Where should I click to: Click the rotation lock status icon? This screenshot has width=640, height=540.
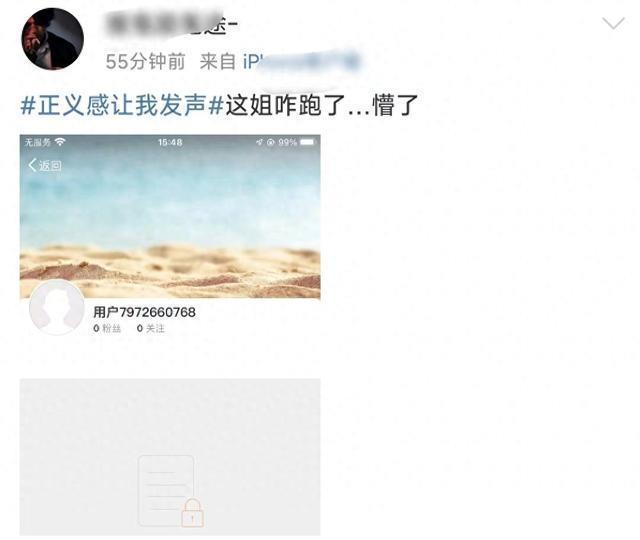pyautogui.click(x=270, y=142)
